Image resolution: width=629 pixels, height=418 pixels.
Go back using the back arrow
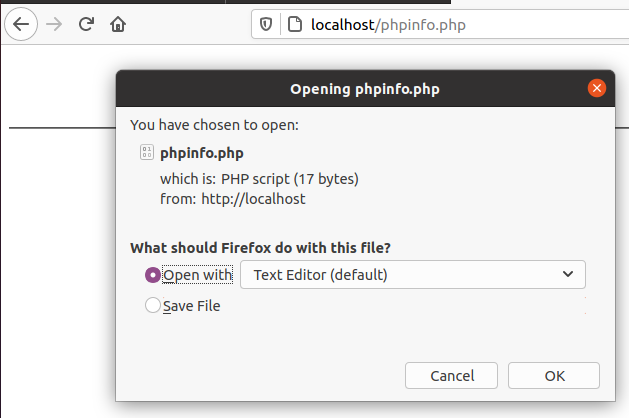pos(21,24)
